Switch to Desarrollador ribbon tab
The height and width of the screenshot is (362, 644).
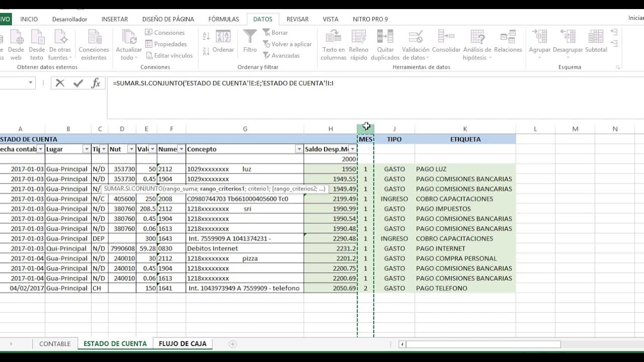coord(69,19)
